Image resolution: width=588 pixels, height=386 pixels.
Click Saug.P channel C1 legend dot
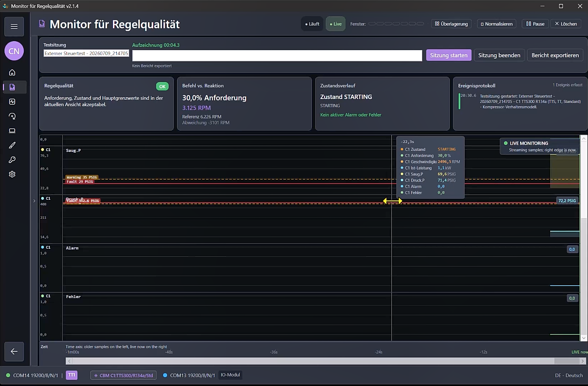coord(43,150)
